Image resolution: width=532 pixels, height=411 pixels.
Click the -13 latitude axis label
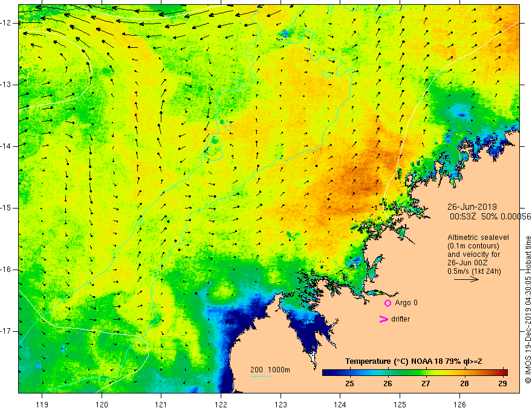tap(6, 85)
